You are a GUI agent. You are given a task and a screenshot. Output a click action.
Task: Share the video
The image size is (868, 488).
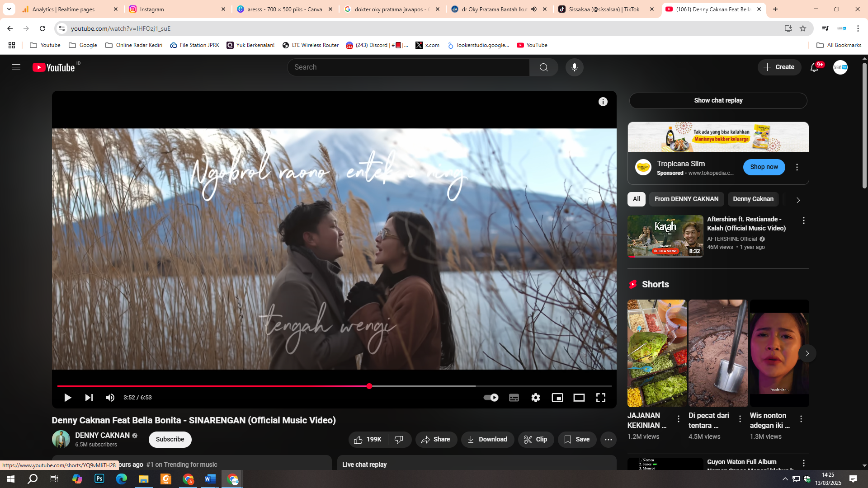[x=436, y=440]
